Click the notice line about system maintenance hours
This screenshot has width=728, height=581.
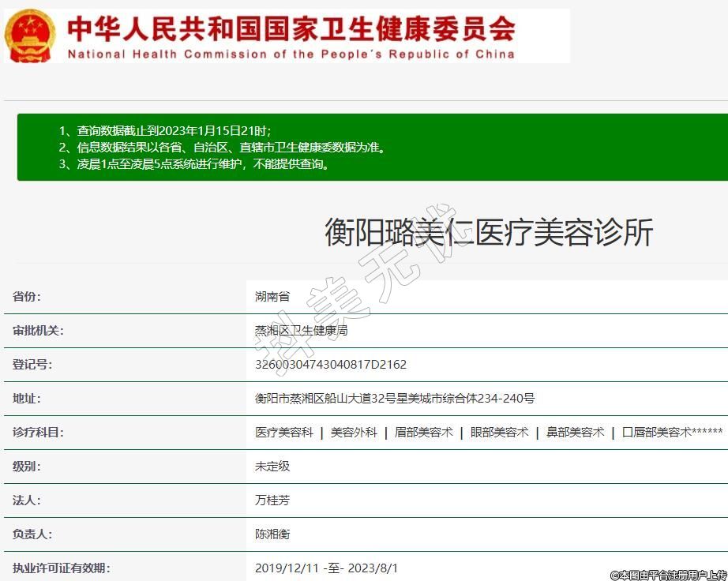(x=193, y=164)
